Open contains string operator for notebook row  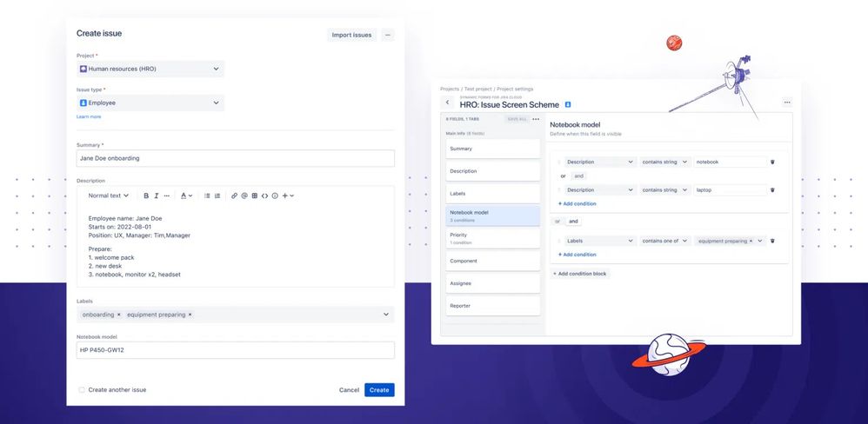pos(664,162)
